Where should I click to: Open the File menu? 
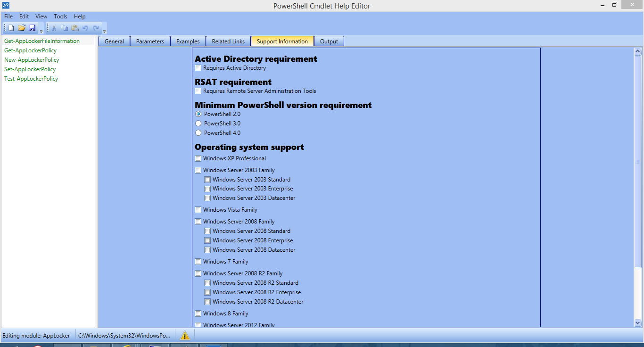click(x=8, y=17)
